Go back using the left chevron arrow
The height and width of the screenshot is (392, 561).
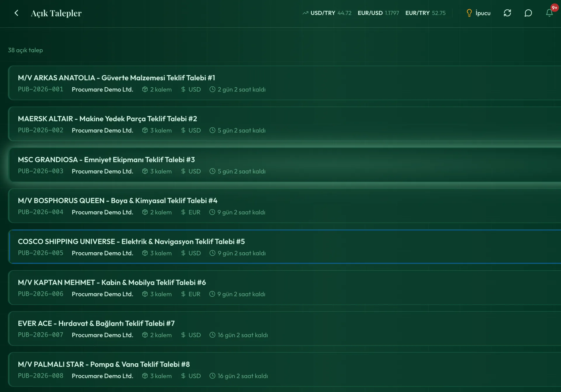16,13
